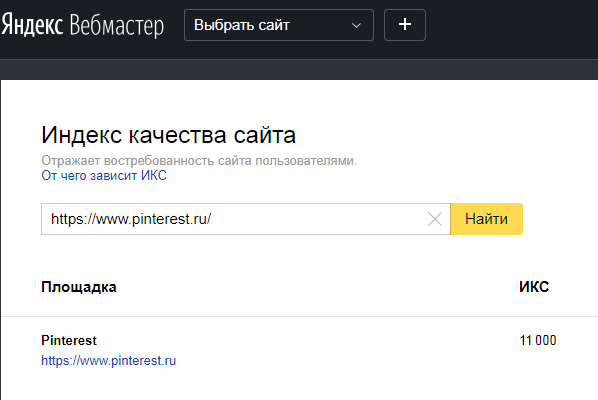The height and width of the screenshot is (400, 598).
Task: Select the Pinterest site name text
Action: pos(69,340)
